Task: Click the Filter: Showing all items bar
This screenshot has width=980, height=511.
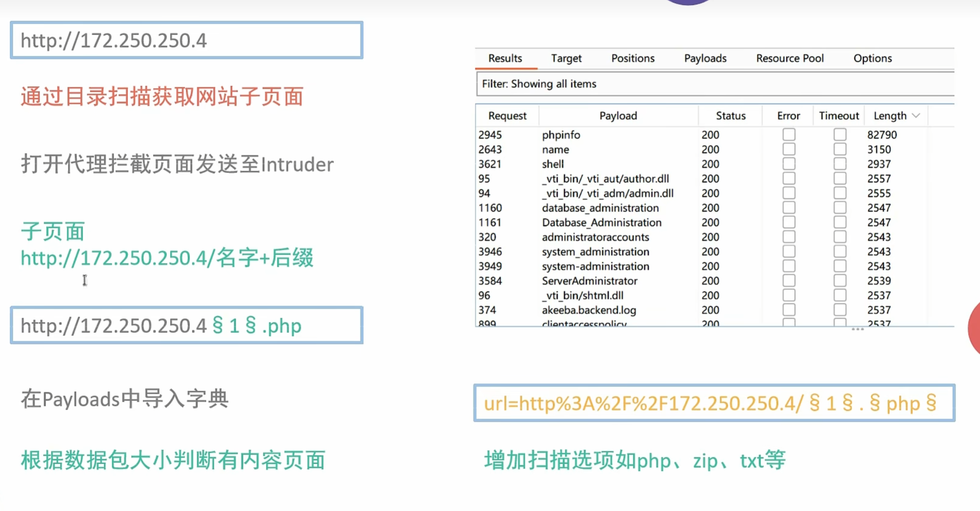Action: 715,84
